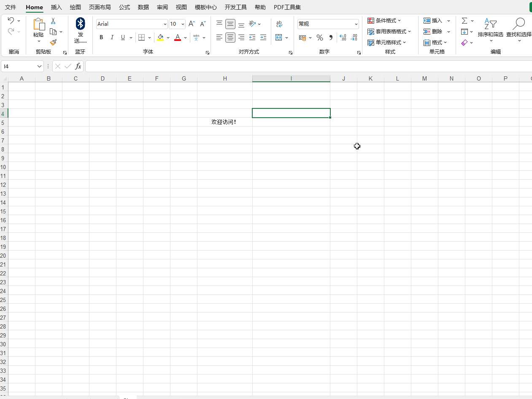Open the 文件 menu
Image resolution: width=532 pixels, height=399 pixels.
pos(11,7)
